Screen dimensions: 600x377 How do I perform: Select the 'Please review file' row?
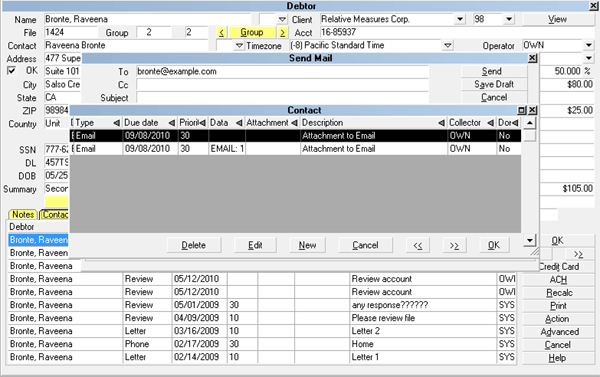pos(262,318)
